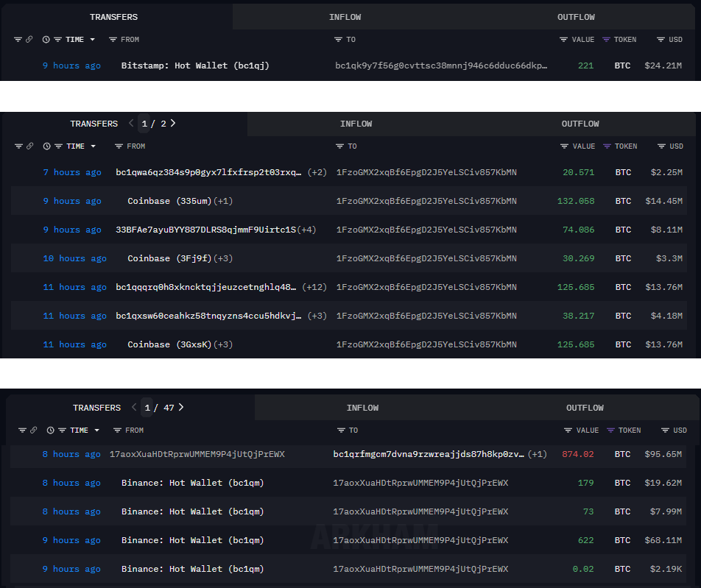Open the purple TOKEN filter in the 1 / 47 panel
This screenshot has height=588, width=701.
click(x=610, y=431)
